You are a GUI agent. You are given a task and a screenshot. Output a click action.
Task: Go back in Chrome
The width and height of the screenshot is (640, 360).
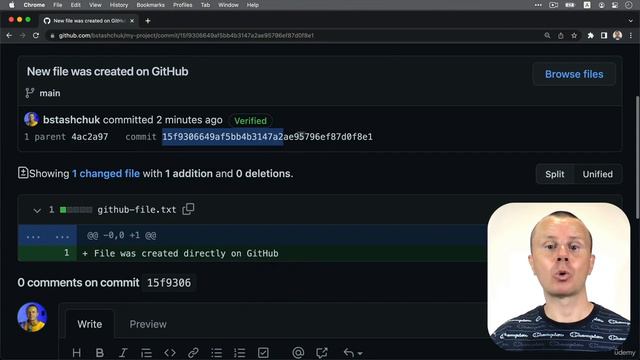[9, 36]
